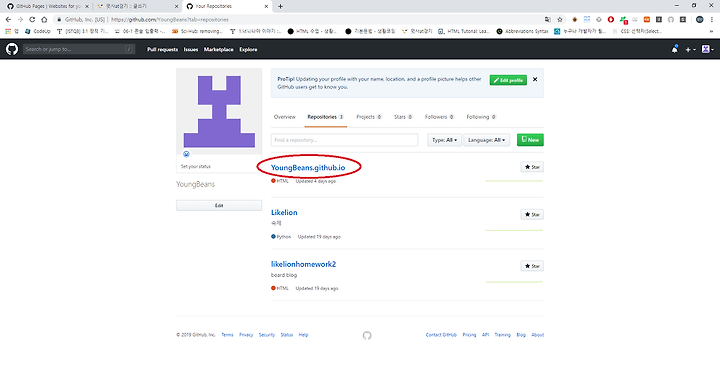Click the Terms footer link

[227, 335]
